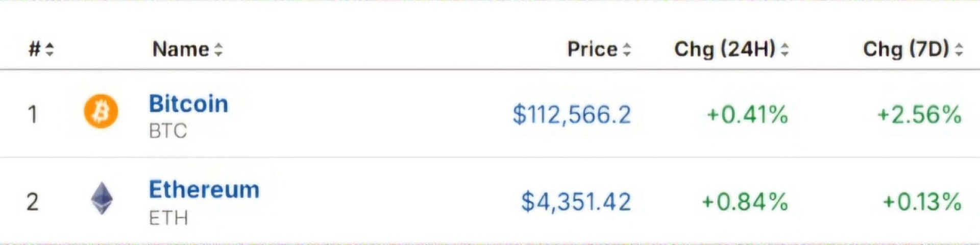Open the Bitcoin name link

pos(188,104)
